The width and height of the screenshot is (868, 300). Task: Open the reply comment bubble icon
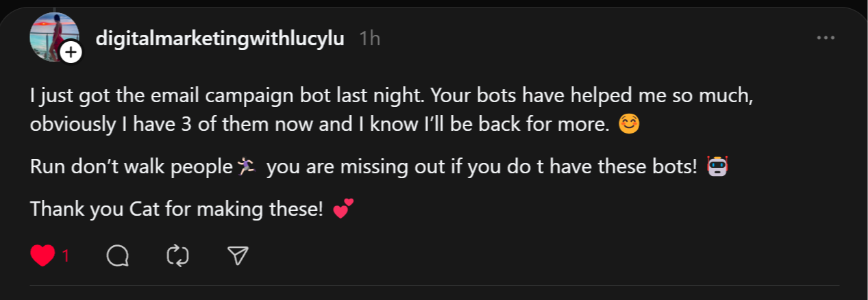coord(118,255)
